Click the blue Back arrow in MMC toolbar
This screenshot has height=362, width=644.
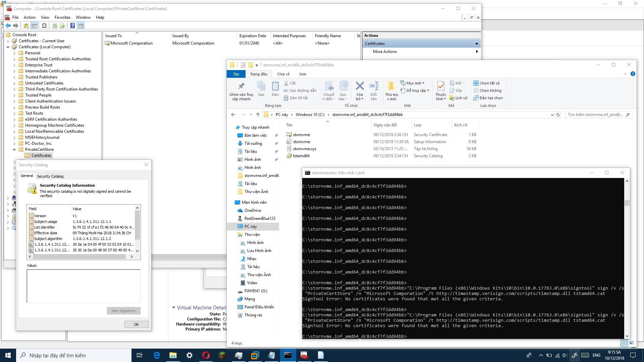[8, 26]
